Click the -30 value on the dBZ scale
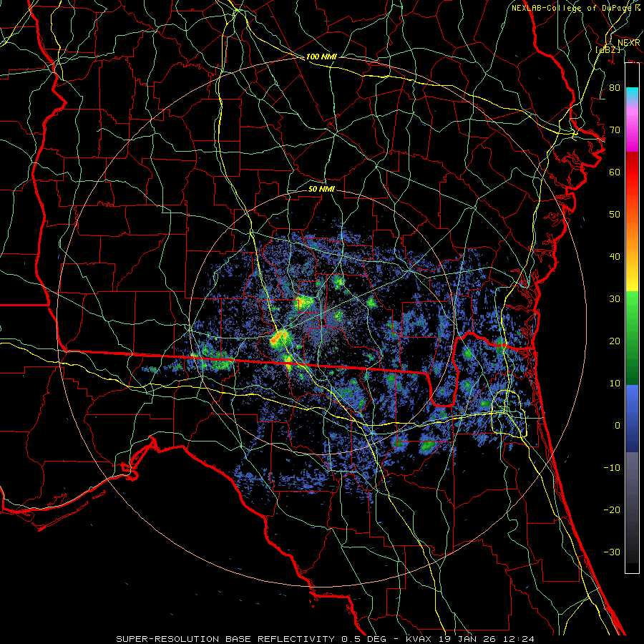Image resolution: width=644 pixels, height=644 pixels. point(612,552)
